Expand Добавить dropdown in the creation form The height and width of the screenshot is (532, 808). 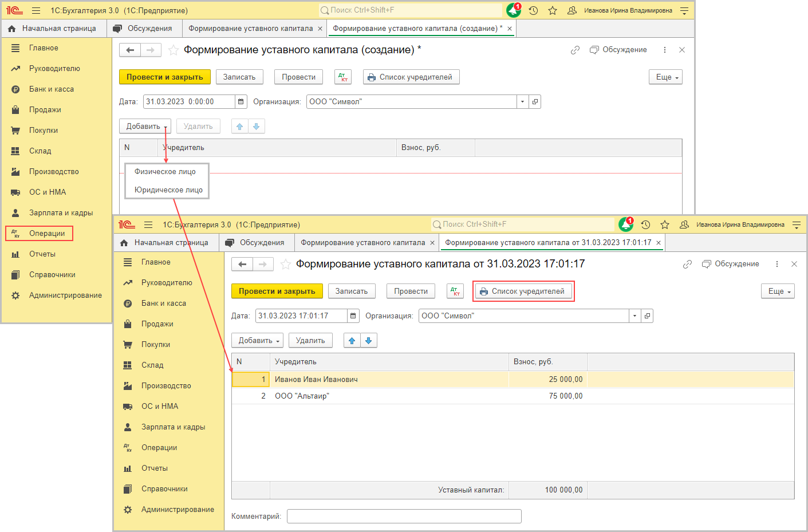pos(145,127)
